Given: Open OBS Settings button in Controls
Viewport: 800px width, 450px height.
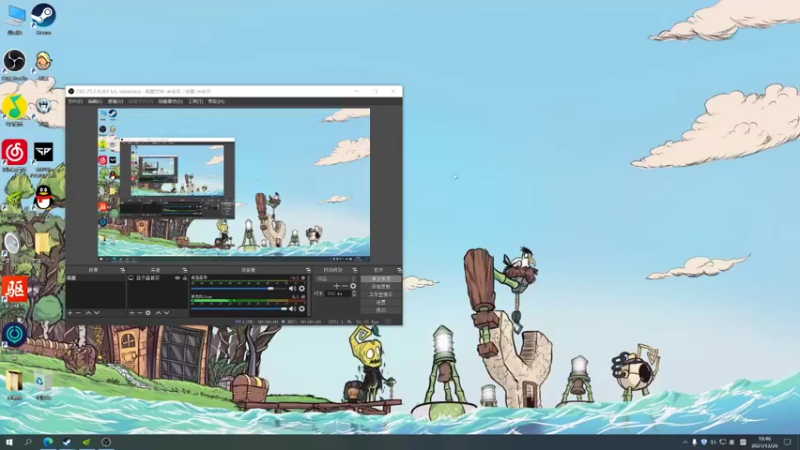Looking at the screenshot, I should click(381, 302).
